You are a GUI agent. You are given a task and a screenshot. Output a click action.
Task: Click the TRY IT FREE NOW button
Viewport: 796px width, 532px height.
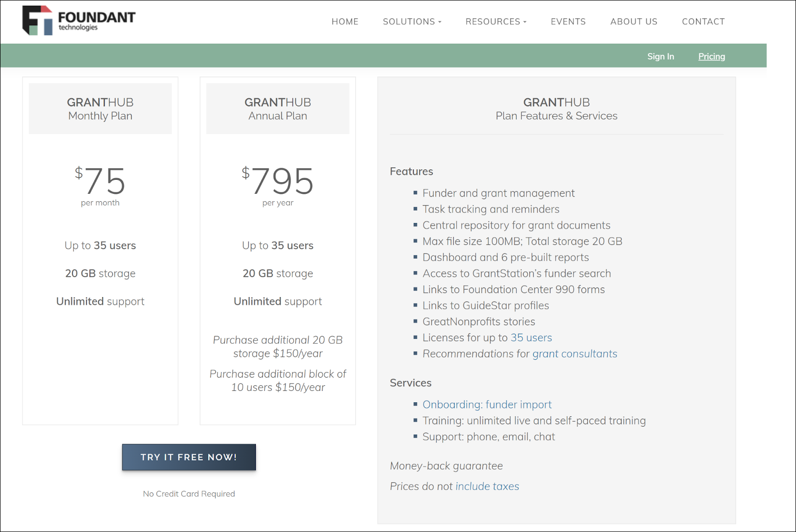(x=189, y=457)
